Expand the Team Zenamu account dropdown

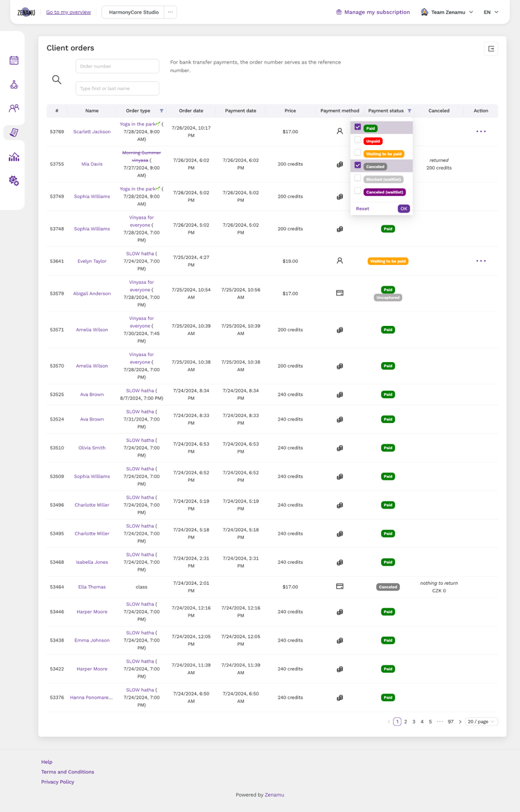[448, 12]
